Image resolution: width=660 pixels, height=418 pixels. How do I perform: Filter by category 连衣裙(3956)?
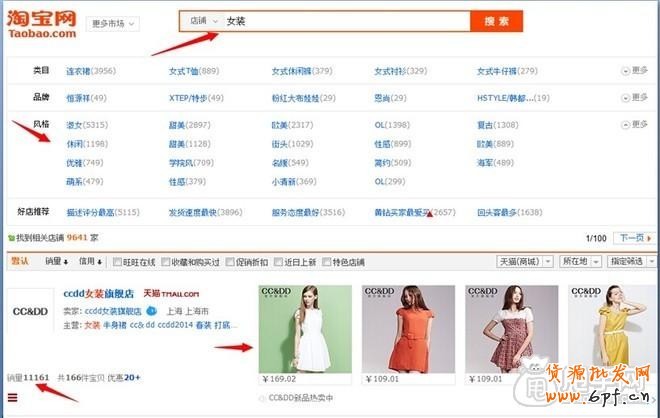pyautogui.click(x=91, y=71)
